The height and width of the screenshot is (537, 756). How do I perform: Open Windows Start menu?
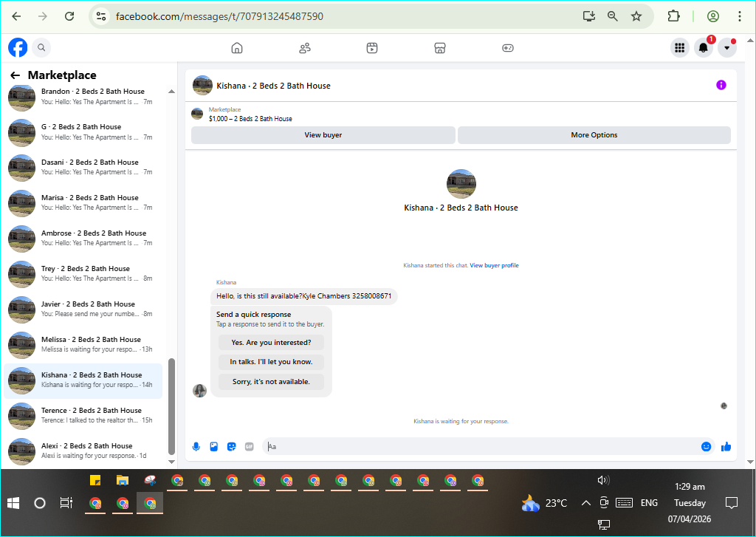click(x=13, y=503)
